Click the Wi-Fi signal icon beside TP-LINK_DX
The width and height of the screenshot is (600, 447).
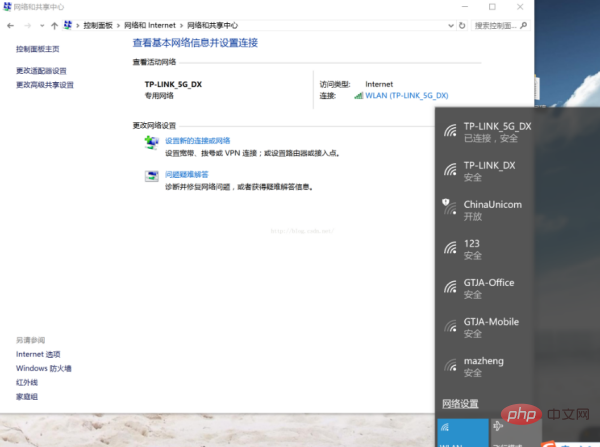[450, 170]
